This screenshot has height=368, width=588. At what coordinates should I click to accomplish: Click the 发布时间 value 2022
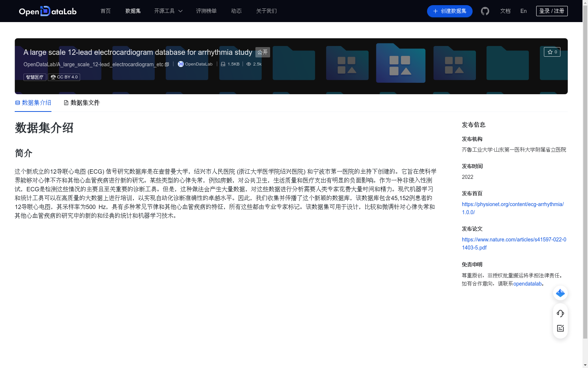[467, 177]
